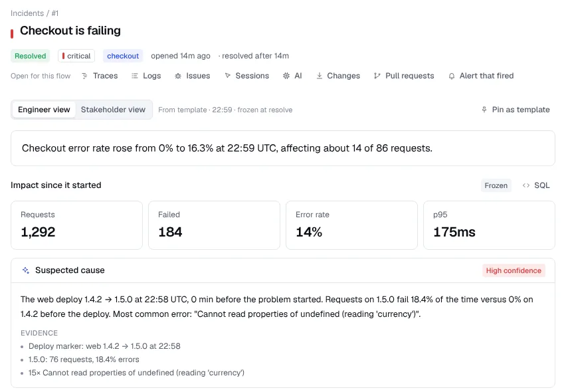Image resolution: width=566 pixels, height=392 pixels.
Task: Click the Traces waterfall icon
Action: pyautogui.click(x=84, y=76)
